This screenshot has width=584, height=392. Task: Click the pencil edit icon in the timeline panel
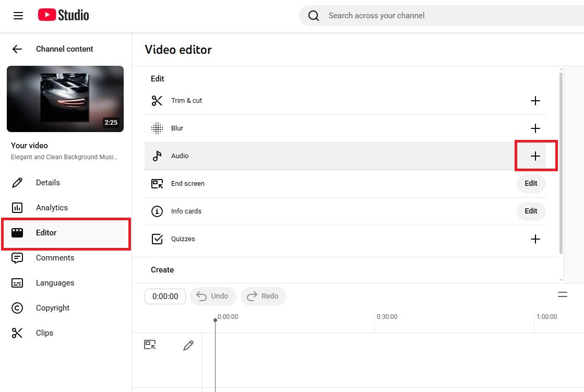pyautogui.click(x=188, y=345)
